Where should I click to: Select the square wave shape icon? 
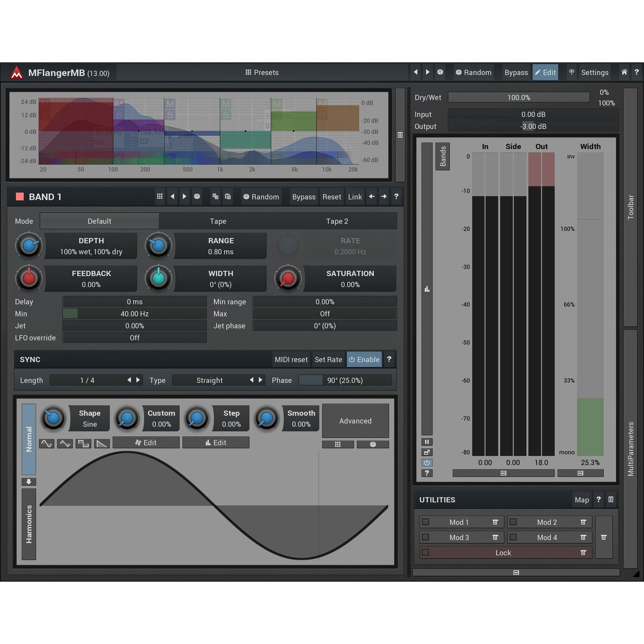(x=83, y=443)
